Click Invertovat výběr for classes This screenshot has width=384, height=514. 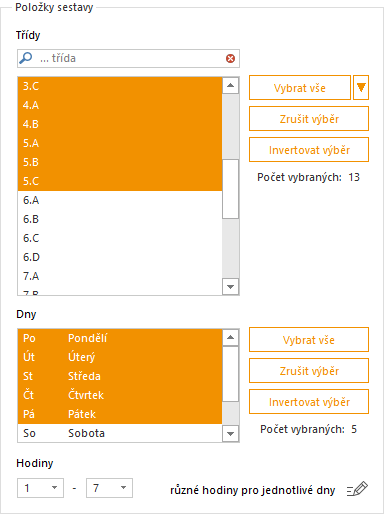[309, 150]
